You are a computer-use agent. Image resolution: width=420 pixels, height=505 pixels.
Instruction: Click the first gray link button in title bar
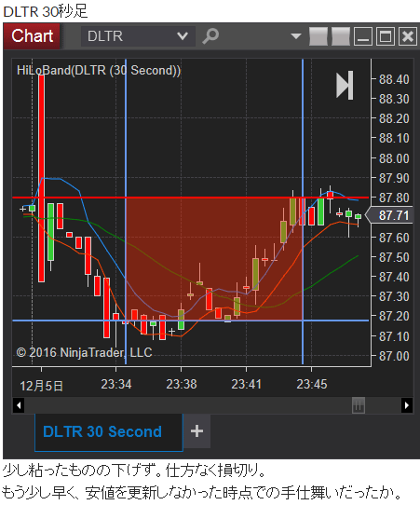pos(318,36)
